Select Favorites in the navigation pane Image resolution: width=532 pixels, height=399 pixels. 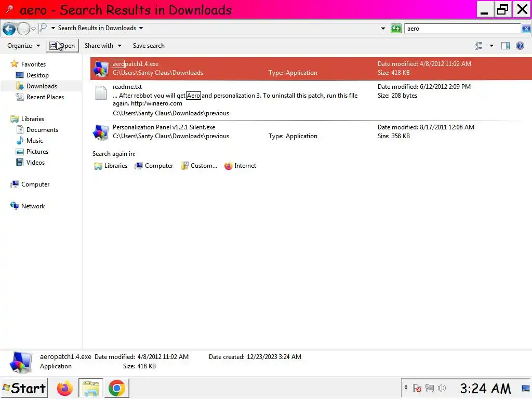click(33, 64)
